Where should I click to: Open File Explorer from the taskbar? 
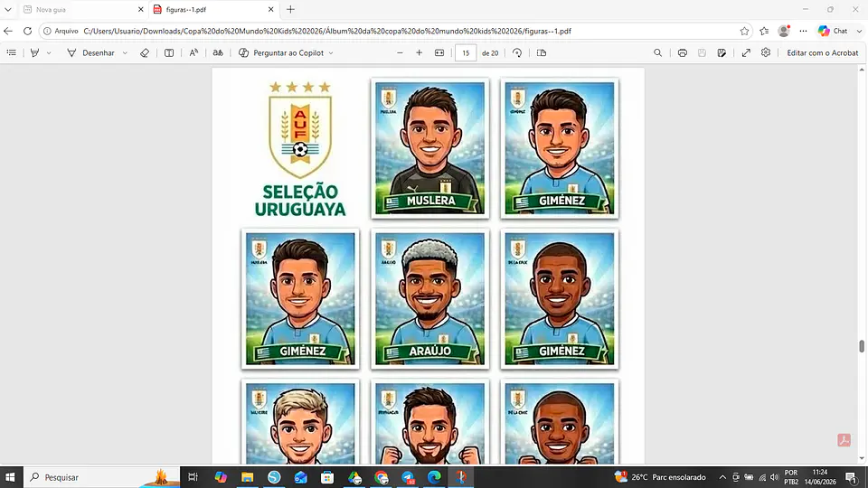tap(247, 477)
